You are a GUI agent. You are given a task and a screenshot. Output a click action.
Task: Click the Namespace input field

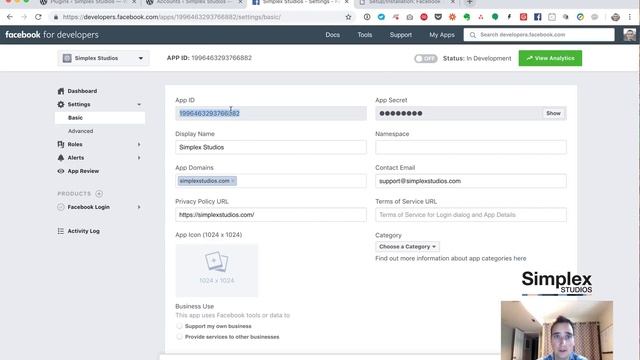(x=471, y=147)
